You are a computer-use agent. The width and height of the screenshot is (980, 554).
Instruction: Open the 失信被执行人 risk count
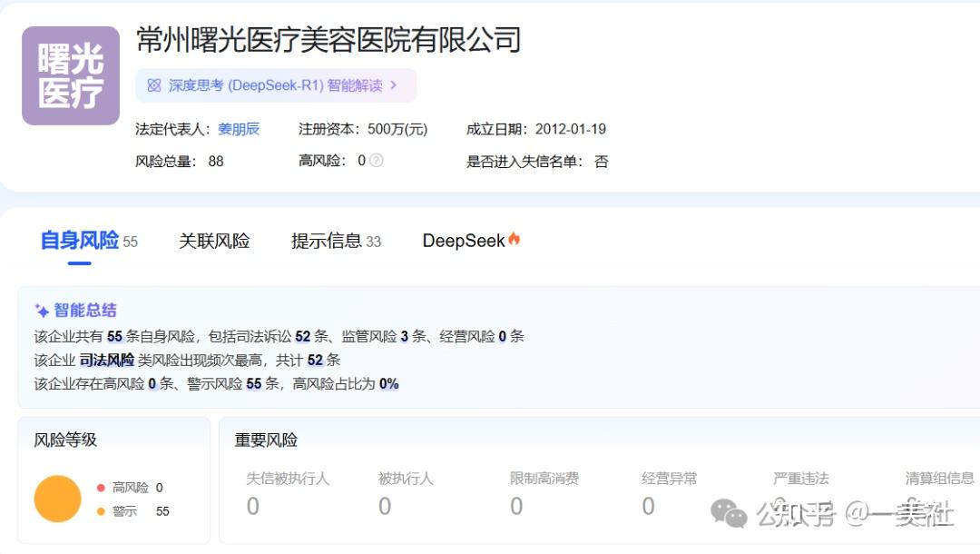tap(252, 506)
